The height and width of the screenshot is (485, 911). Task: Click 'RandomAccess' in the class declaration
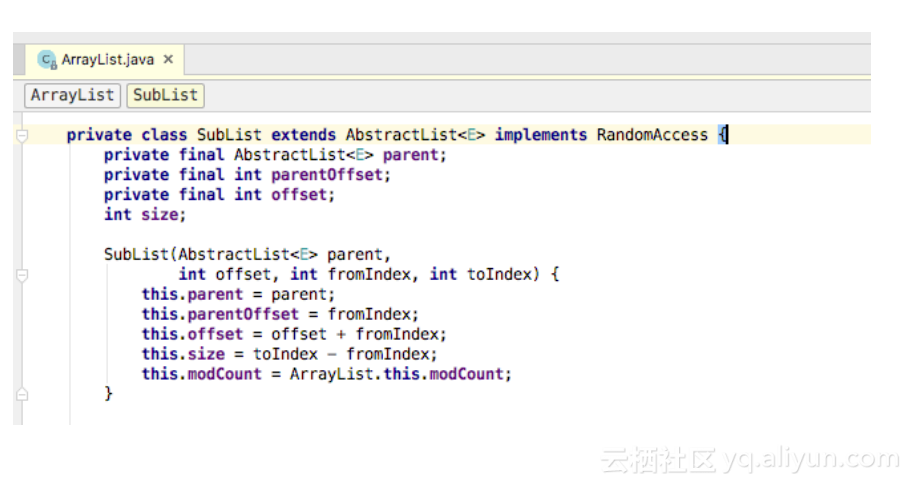pyautogui.click(x=652, y=135)
